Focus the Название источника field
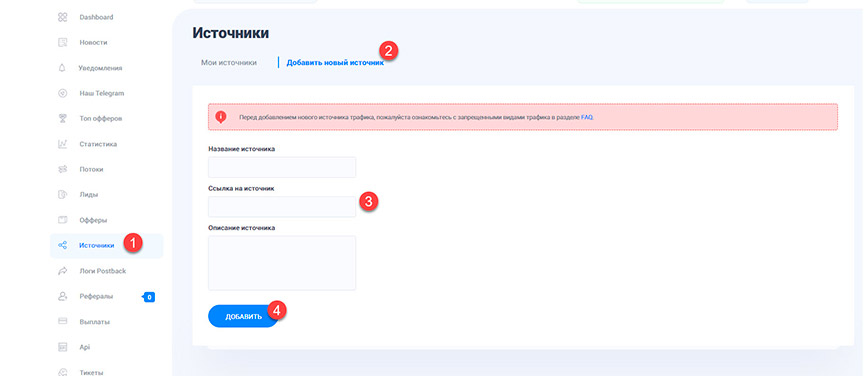 [282, 167]
